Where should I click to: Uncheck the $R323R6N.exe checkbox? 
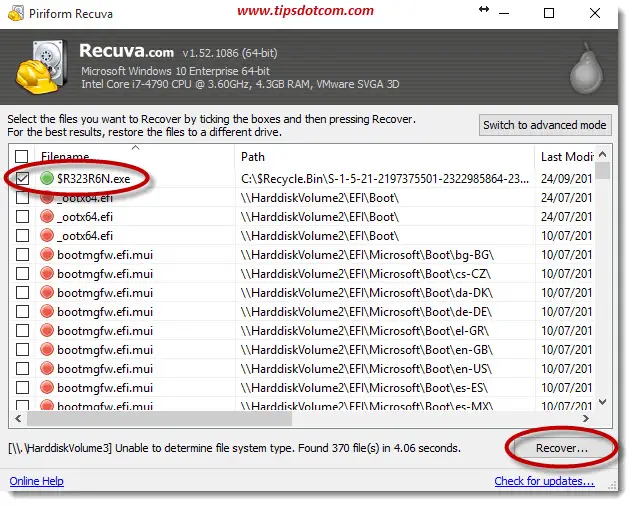[x=22, y=178]
